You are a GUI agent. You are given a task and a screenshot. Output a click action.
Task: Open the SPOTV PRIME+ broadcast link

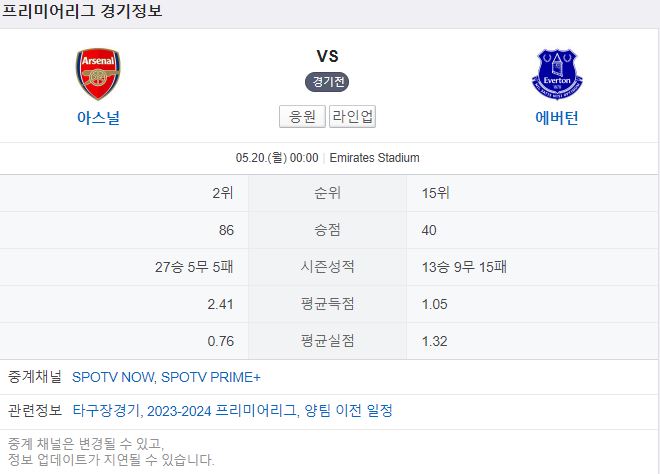(211, 377)
